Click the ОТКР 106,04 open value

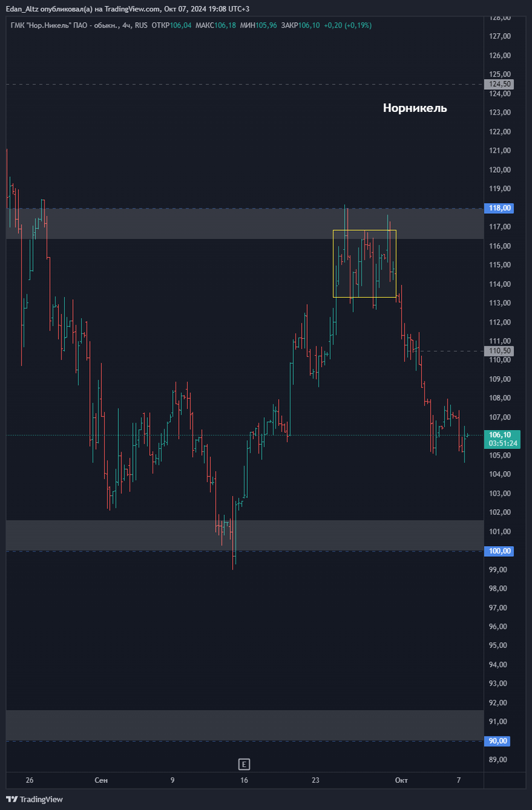coord(172,25)
